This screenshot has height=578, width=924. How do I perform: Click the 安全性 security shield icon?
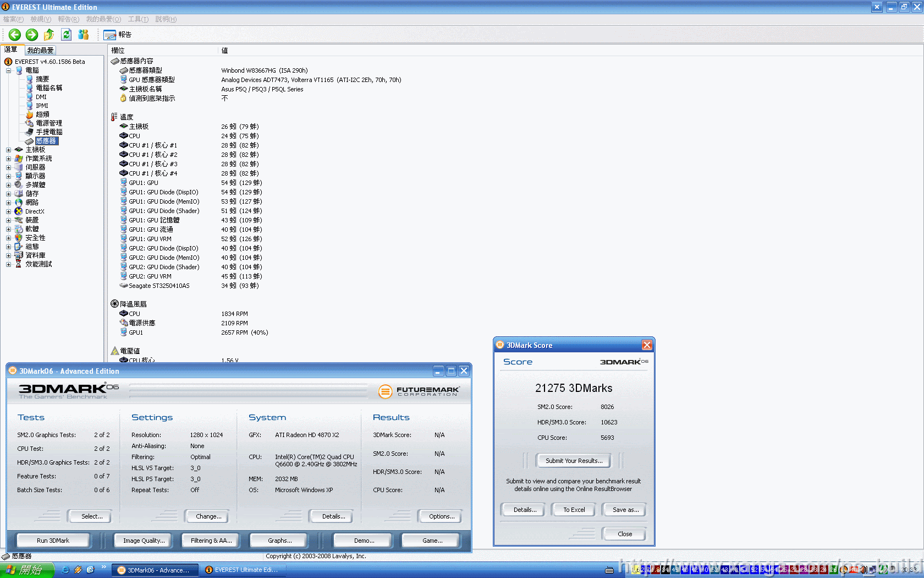tap(19, 238)
